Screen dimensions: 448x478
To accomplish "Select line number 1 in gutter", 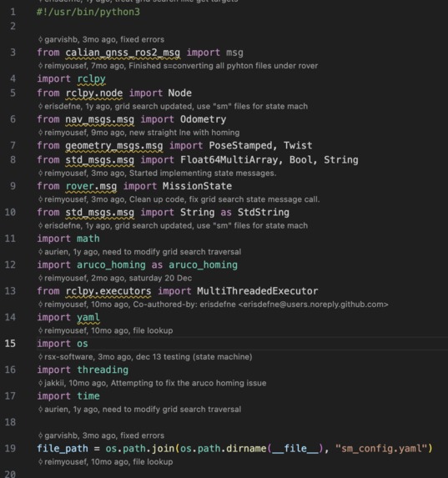I will click(x=13, y=12).
